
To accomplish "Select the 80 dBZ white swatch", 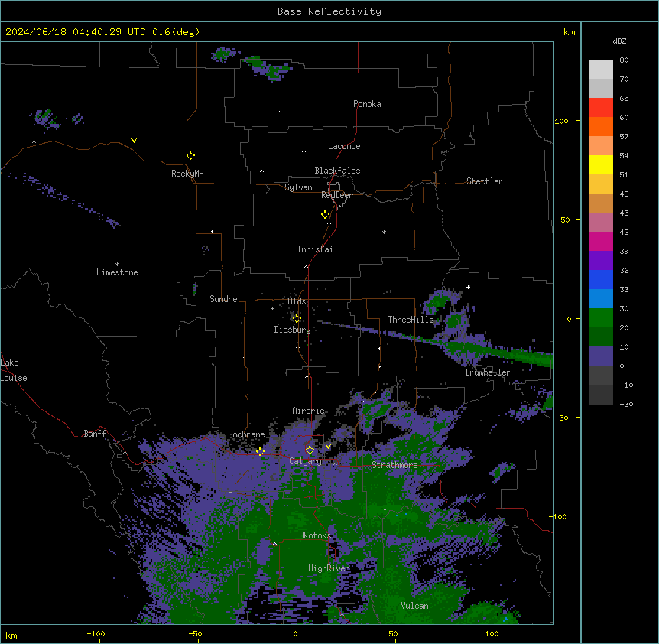I will (601, 69).
